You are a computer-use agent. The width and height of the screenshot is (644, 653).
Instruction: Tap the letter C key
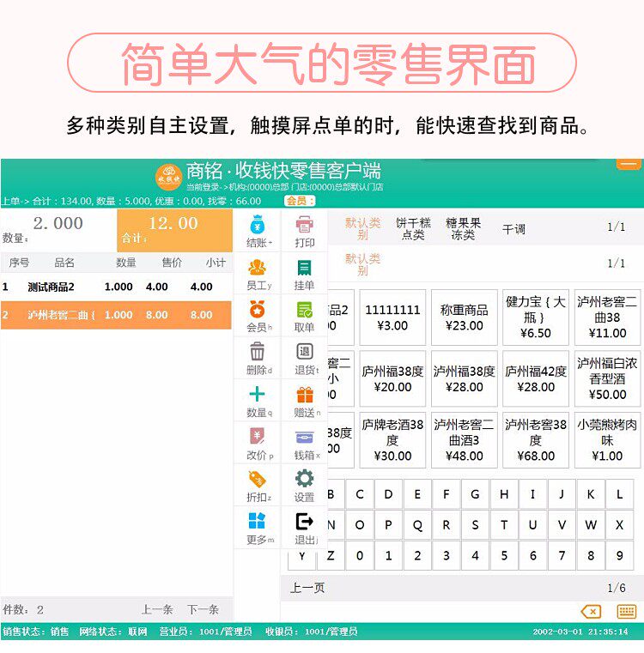coord(360,494)
